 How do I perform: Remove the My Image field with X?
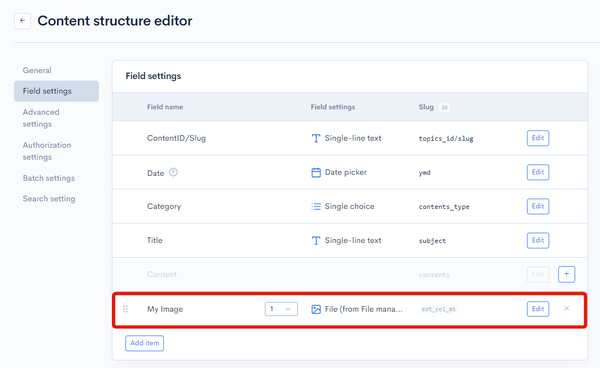click(567, 308)
